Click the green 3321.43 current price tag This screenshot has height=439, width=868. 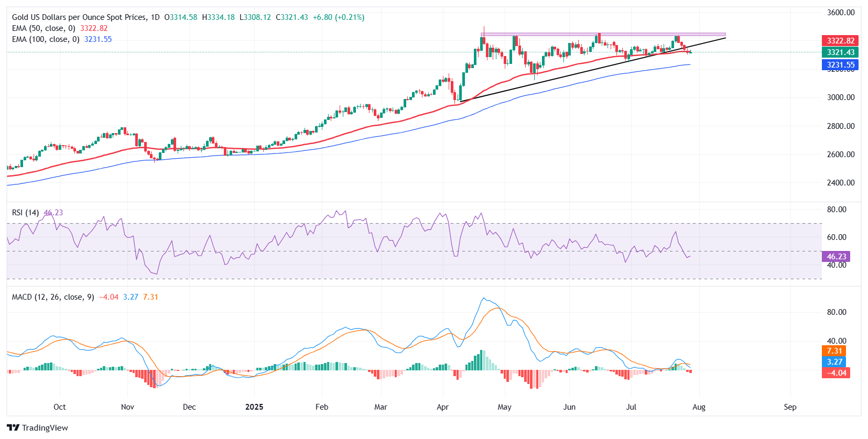(840, 52)
